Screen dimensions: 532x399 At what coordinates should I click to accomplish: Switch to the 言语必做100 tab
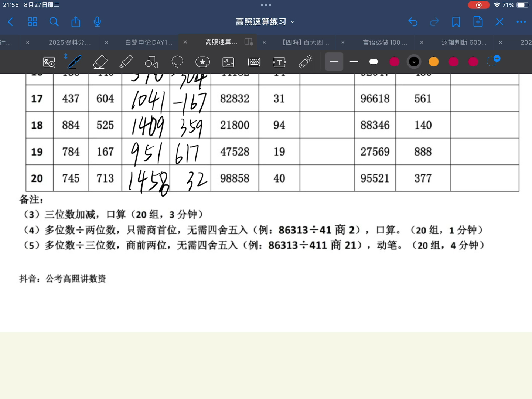point(385,42)
